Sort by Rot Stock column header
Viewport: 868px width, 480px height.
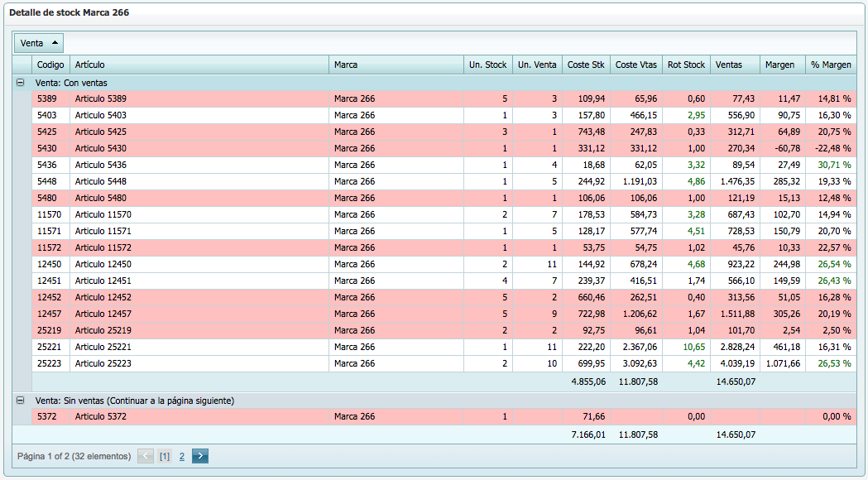686,65
